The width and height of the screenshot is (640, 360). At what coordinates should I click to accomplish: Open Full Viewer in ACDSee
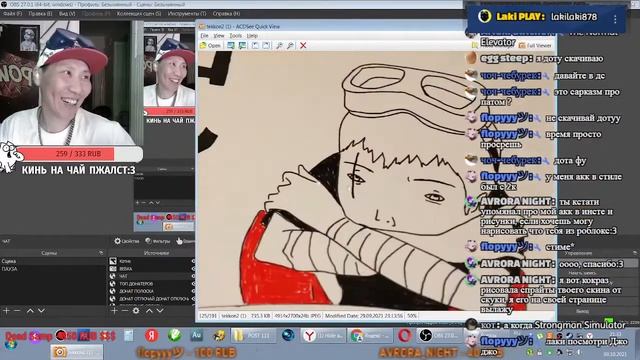tap(535, 45)
